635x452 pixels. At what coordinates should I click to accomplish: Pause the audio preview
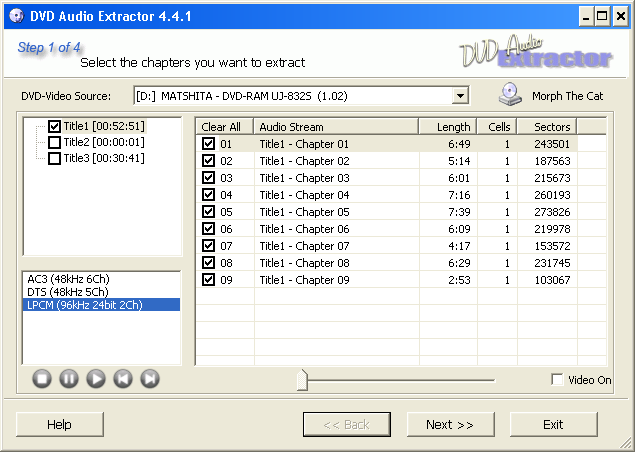tap(69, 379)
